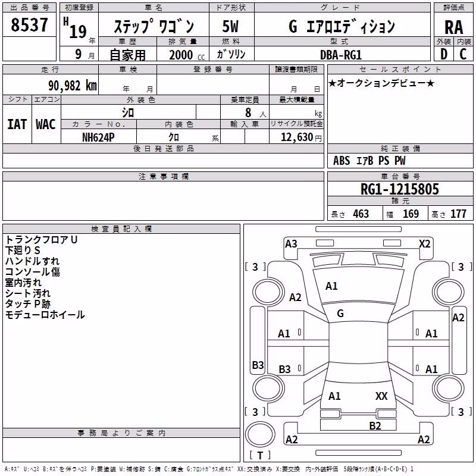Select inspector note コンソール傷

pos(33,272)
